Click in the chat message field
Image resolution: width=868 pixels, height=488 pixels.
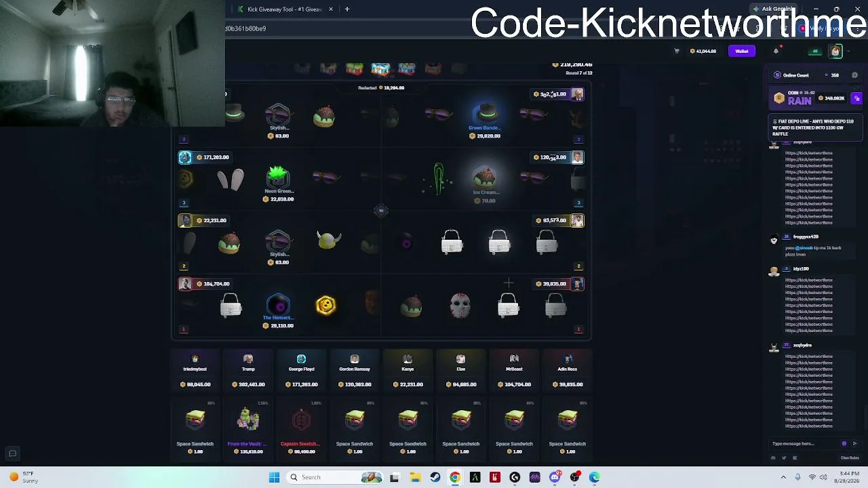click(x=804, y=443)
